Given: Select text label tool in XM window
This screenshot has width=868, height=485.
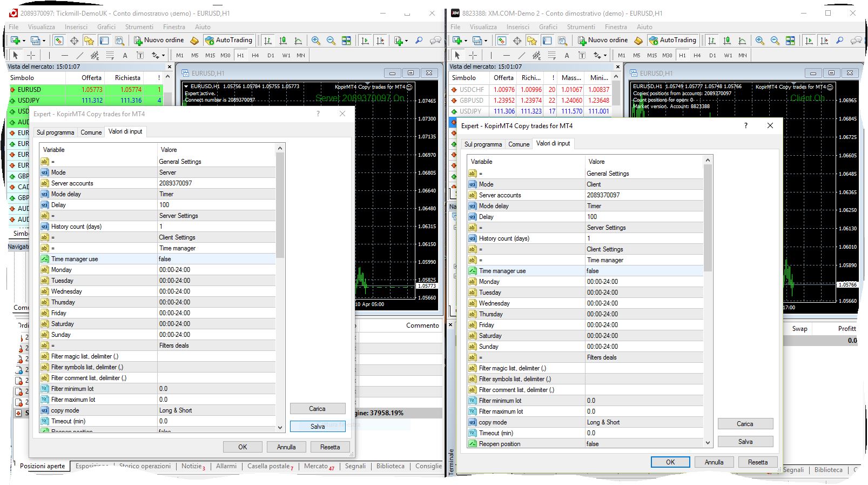Looking at the screenshot, I should pyautogui.click(x=582, y=55).
